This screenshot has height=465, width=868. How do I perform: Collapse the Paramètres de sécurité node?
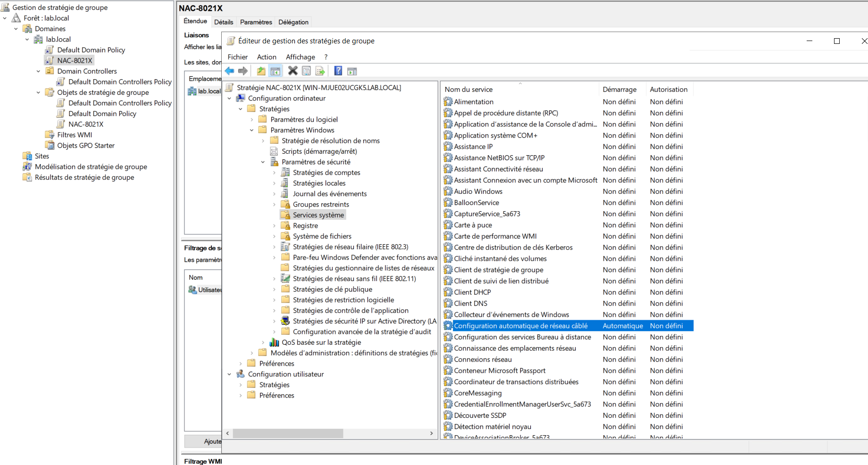263,162
